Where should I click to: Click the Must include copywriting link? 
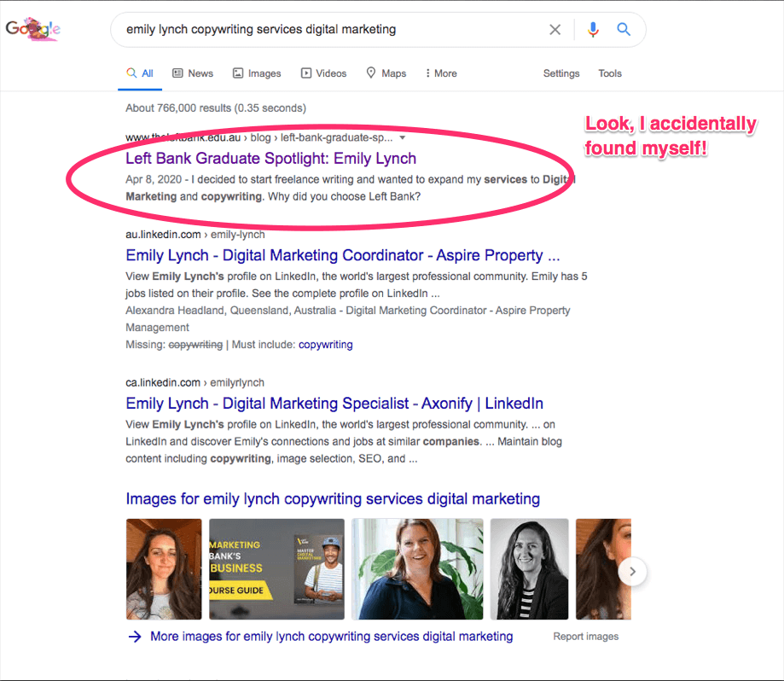tap(326, 345)
